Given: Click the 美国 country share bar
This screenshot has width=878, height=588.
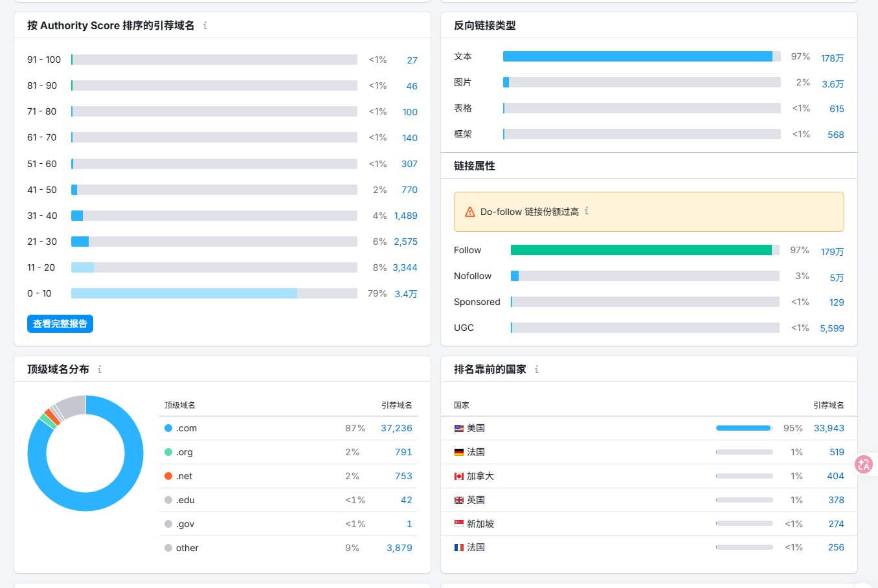Looking at the screenshot, I should [x=744, y=428].
